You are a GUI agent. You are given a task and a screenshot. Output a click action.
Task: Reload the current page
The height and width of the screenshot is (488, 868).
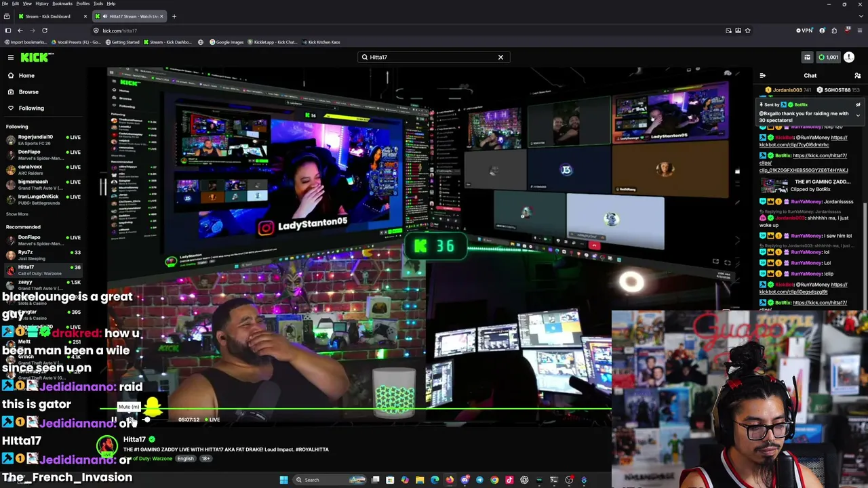point(45,30)
